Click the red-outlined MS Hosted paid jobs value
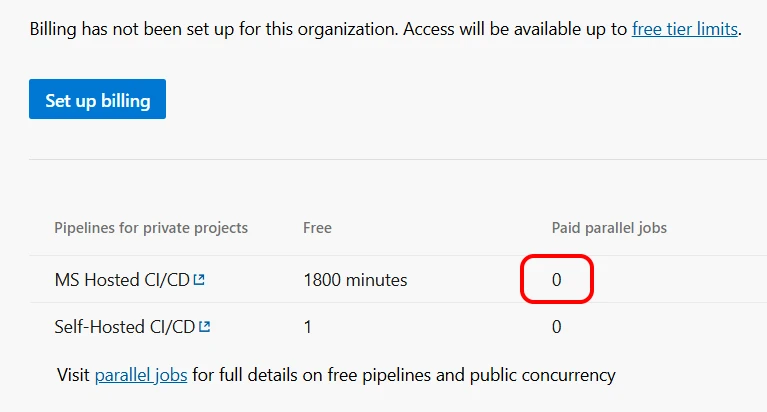 click(557, 280)
